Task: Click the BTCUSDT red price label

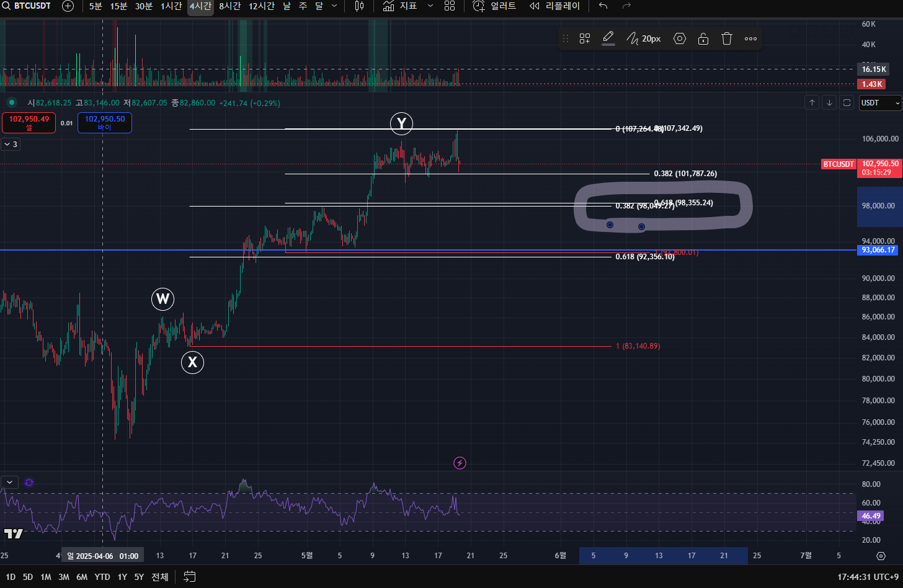Action: tap(838, 164)
